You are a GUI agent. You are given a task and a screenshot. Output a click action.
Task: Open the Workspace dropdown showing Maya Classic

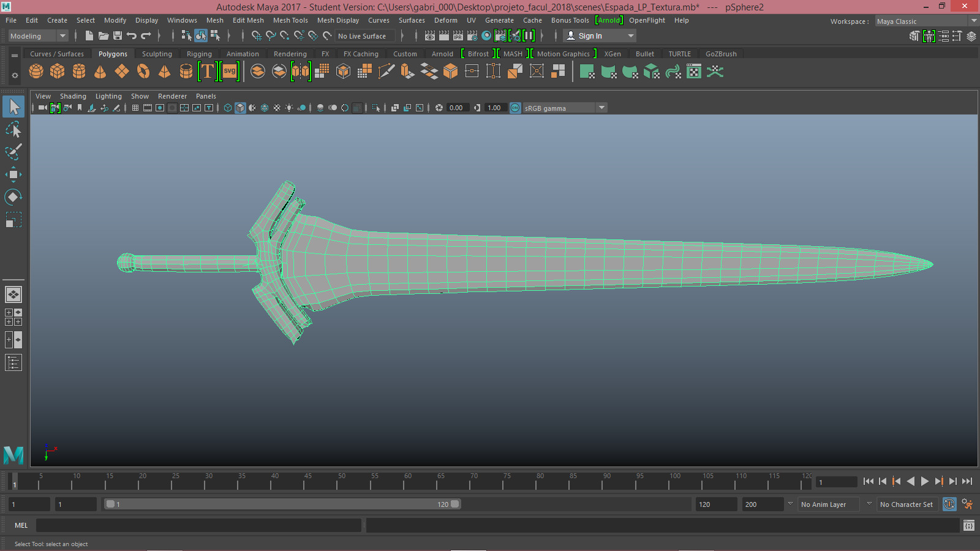[x=974, y=20]
